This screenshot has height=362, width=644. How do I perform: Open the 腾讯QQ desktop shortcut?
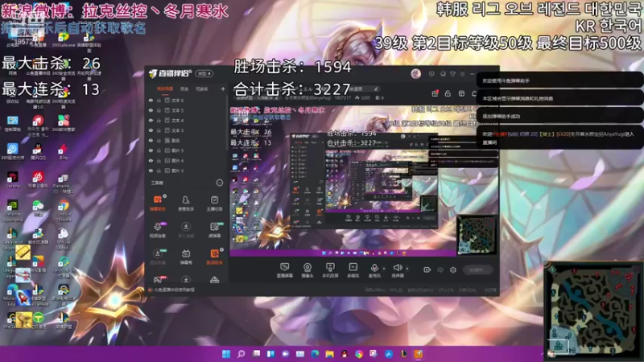coord(38,150)
